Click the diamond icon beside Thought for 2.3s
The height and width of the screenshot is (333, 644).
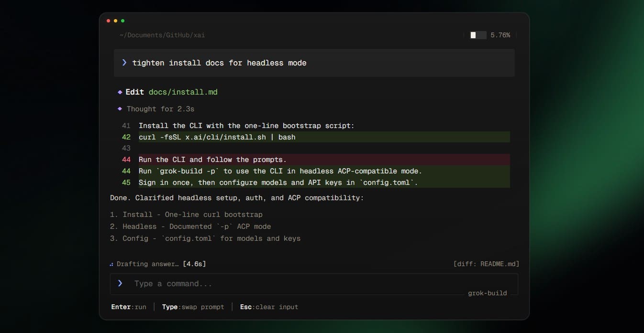click(x=120, y=109)
